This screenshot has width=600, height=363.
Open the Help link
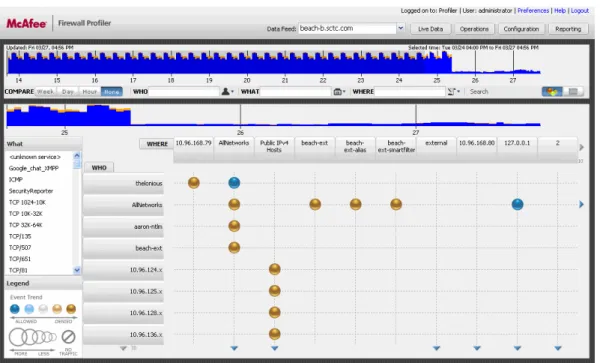pos(560,11)
